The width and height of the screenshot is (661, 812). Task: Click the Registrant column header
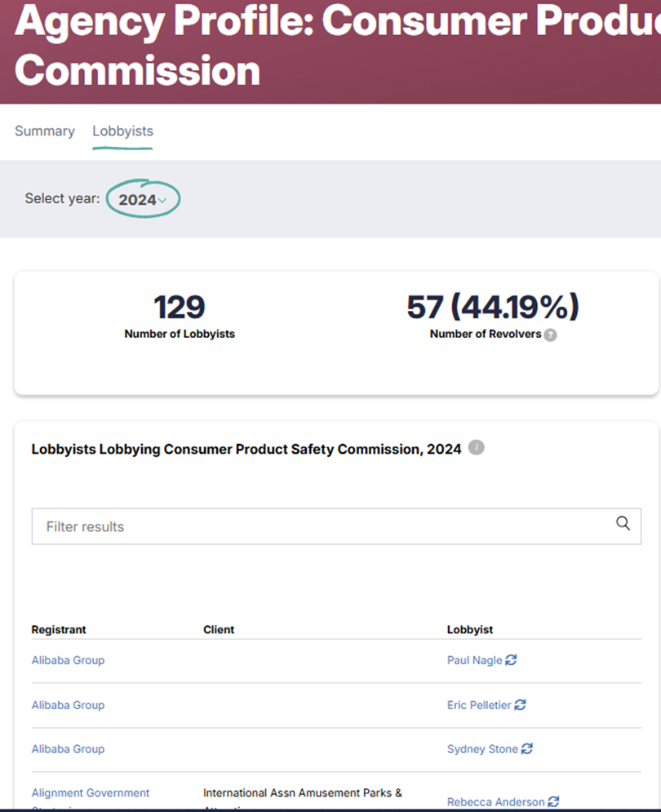pos(59,630)
